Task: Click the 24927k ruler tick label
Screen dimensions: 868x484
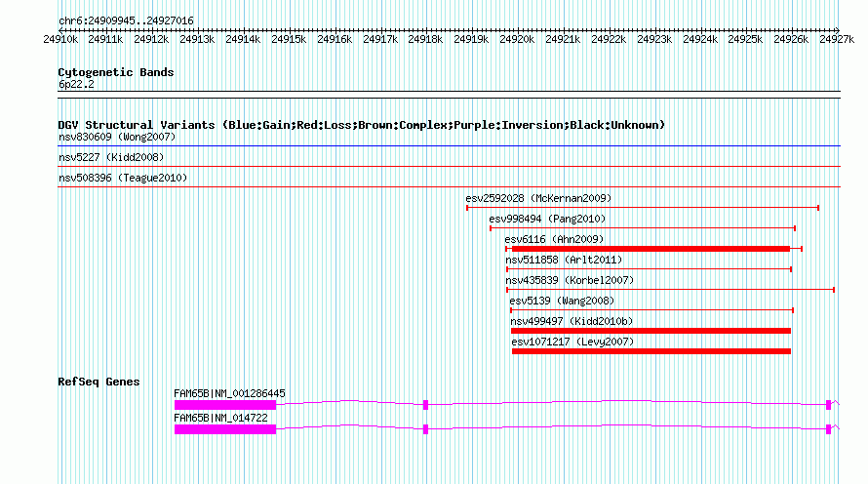Action: coord(837,39)
